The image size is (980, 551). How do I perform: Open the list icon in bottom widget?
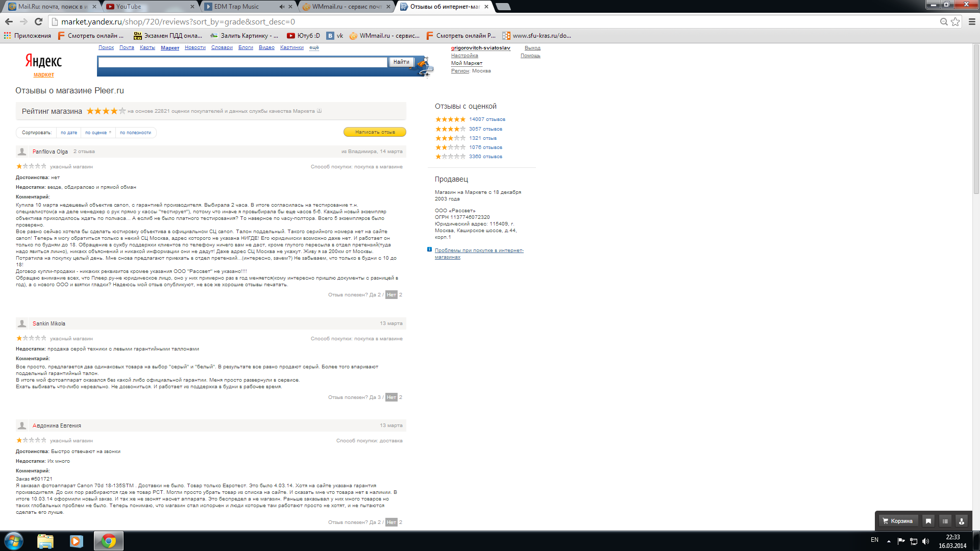click(x=945, y=521)
